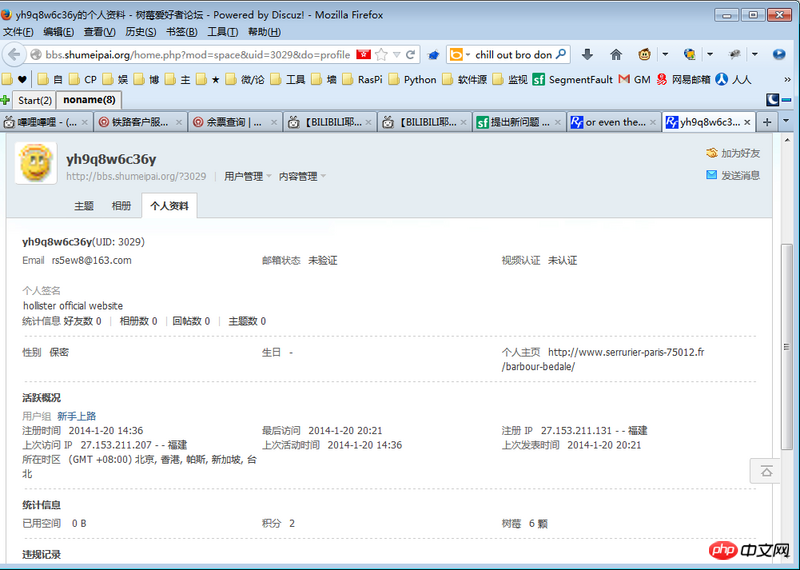Expand the 用户管理 dropdown
Screen dimensions: 800x570
[x=248, y=176]
